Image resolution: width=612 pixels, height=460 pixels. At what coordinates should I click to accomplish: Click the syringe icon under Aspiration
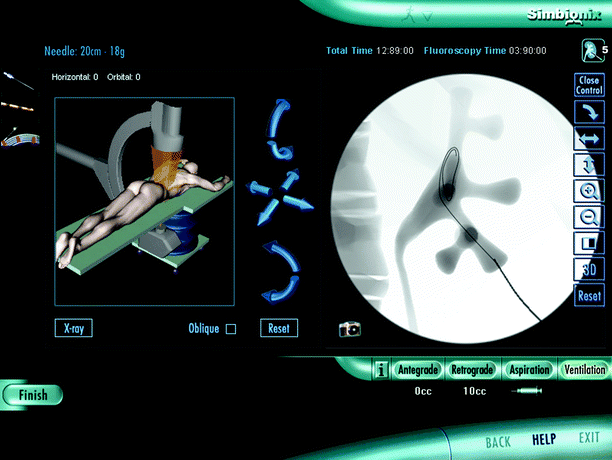[x=529, y=391]
